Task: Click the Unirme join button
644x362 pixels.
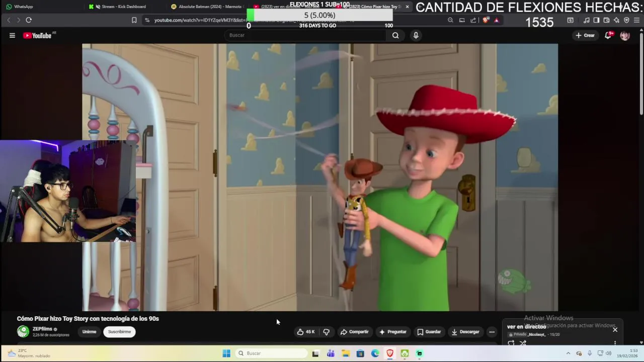Action: click(89, 332)
